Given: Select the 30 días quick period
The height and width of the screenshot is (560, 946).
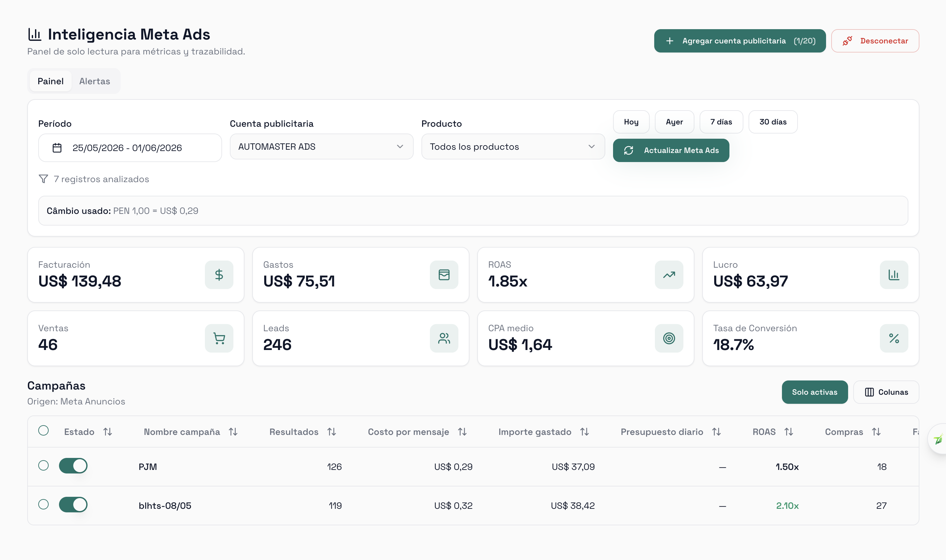Looking at the screenshot, I should [773, 122].
